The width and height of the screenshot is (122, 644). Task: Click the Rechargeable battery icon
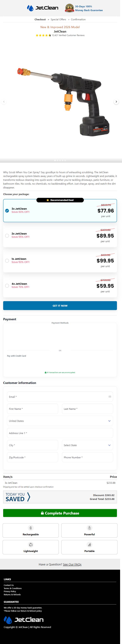pyautogui.click(x=31, y=528)
